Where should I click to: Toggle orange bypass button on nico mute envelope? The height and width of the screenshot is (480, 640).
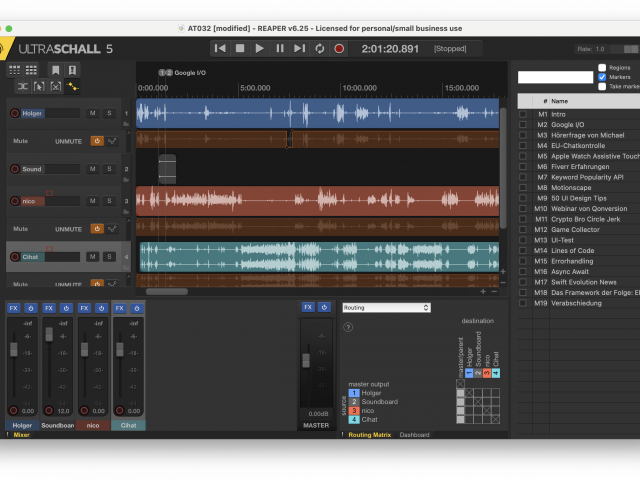(97, 229)
